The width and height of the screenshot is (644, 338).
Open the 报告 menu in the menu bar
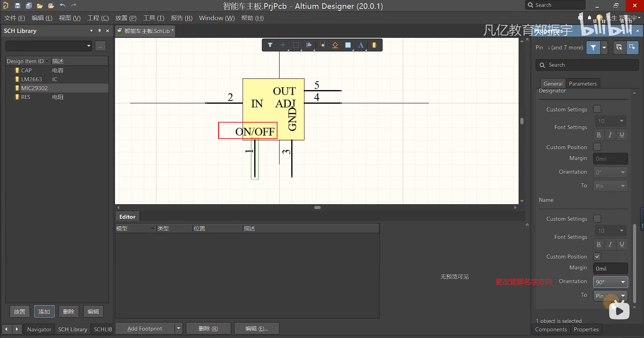click(182, 18)
